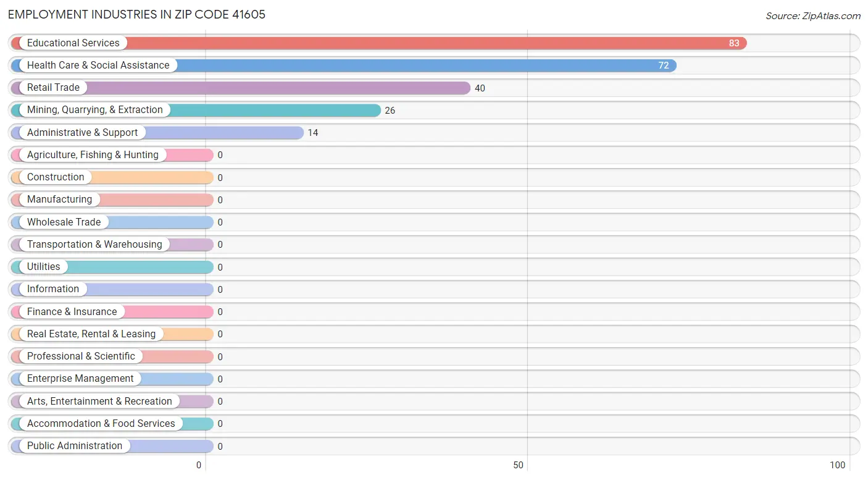This screenshot has height=480, width=868.
Task: Click the value 40 beside Retail Trade bar
Action: point(480,88)
